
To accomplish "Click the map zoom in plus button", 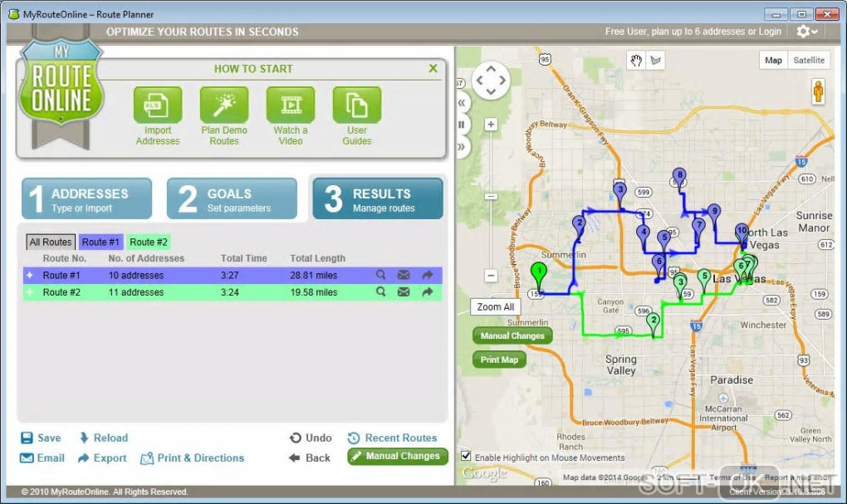I will [x=491, y=125].
